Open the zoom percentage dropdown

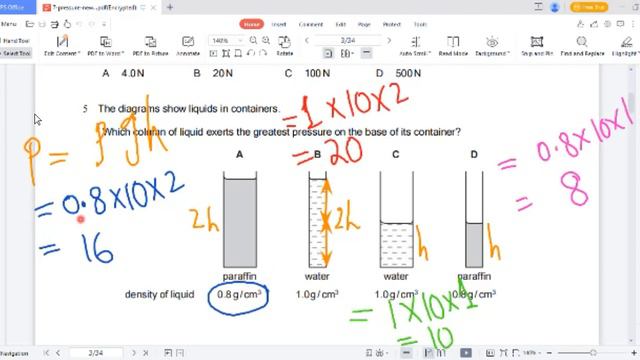pyautogui.click(x=240, y=40)
